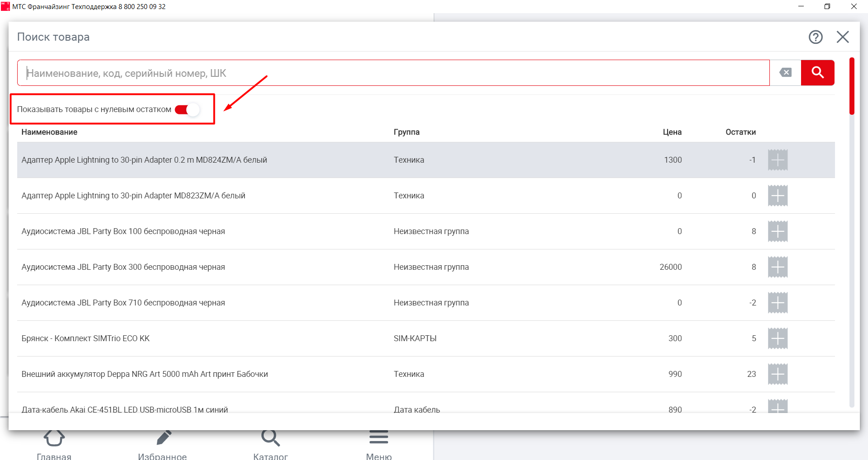
Task: Open the Главная home tab
Action: (x=54, y=445)
